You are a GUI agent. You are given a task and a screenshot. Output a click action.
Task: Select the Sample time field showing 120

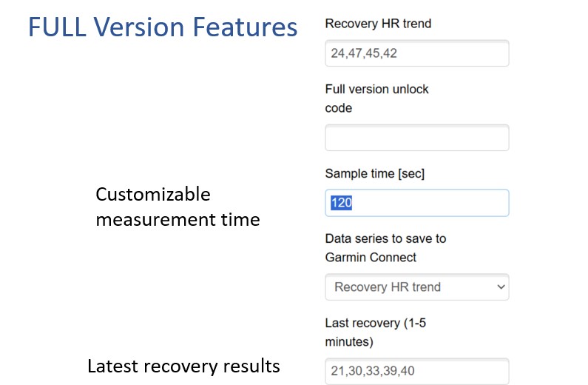pyautogui.click(x=417, y=203)
